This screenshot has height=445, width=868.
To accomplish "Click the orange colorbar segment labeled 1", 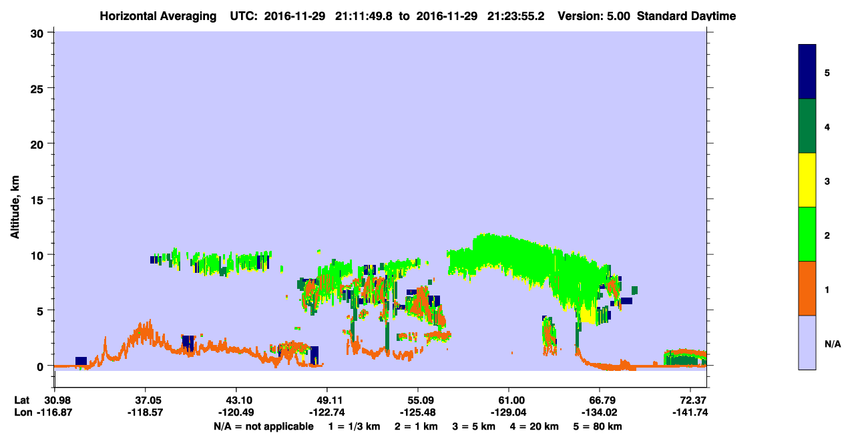I will tap(807, 288).
